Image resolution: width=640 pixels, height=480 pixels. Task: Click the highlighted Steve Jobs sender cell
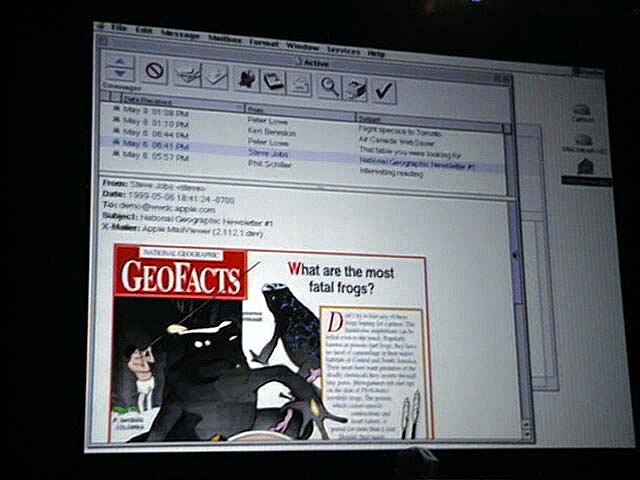click(268, 153)
